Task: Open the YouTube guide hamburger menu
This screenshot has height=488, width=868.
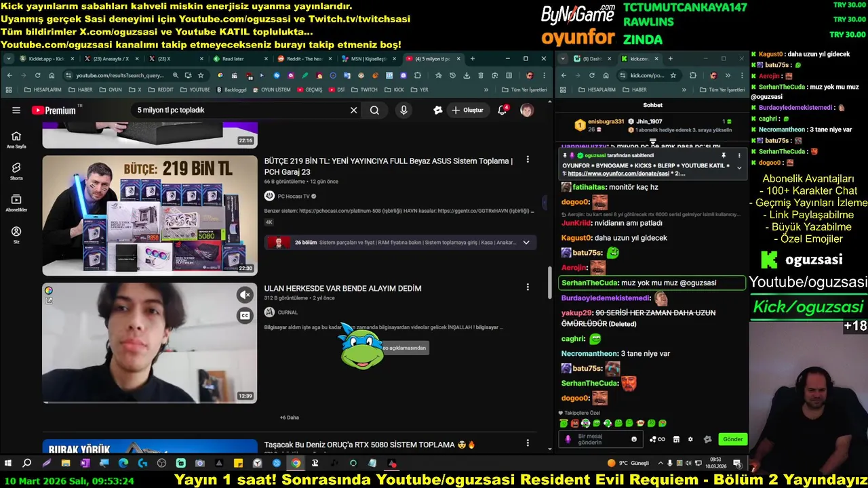Action: point(16,110)
